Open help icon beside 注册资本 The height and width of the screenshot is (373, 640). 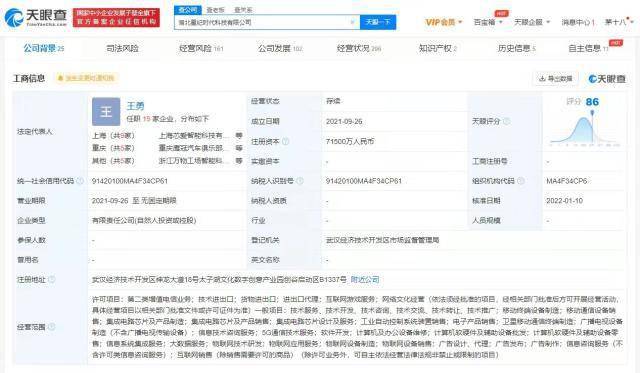(x=286, y=142)
